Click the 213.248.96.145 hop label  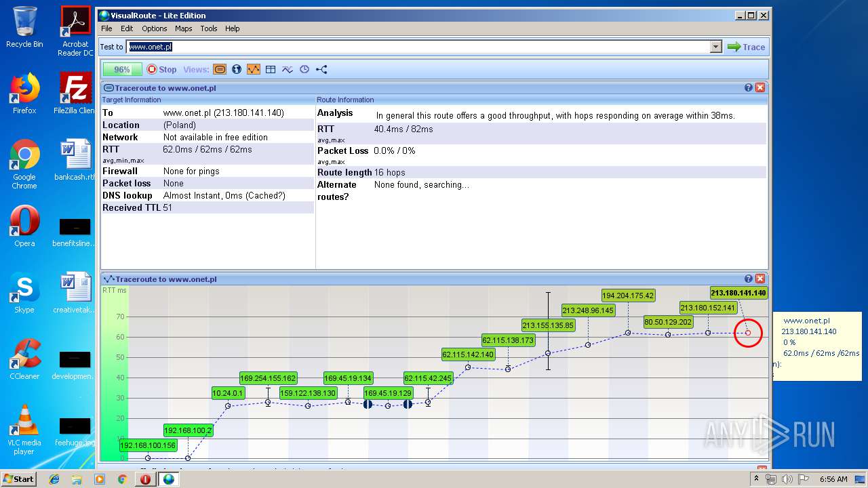[588, 310]
